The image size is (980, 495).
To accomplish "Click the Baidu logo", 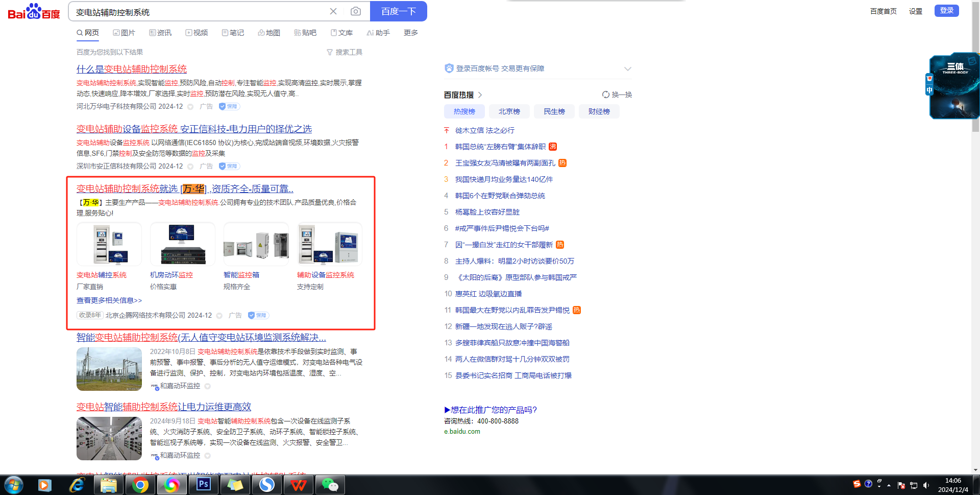I will (34, 11).
